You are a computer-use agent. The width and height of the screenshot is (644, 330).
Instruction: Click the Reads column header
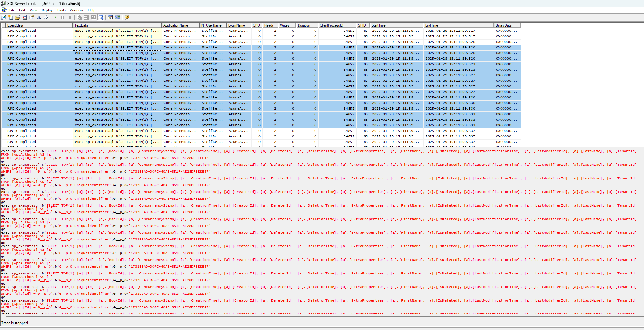tap(269, 25)
